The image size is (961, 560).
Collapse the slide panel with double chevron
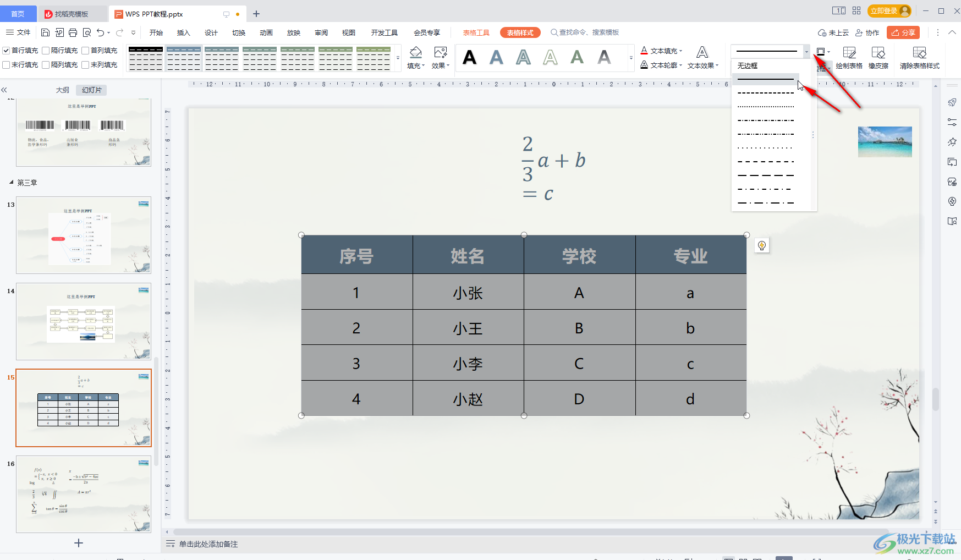(x=4, y=90)
